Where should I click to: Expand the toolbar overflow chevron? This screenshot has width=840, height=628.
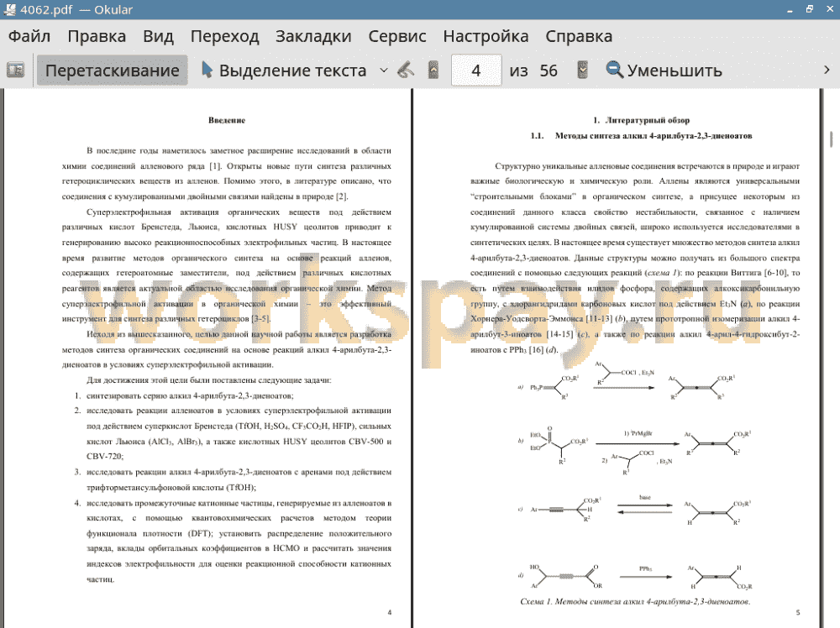(x=827, y=71)
